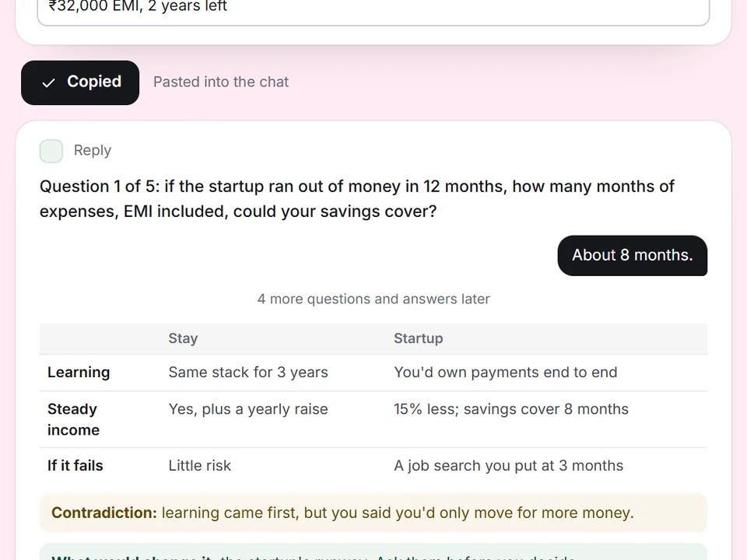Select the 'Pasted into the chat' text

221,82
